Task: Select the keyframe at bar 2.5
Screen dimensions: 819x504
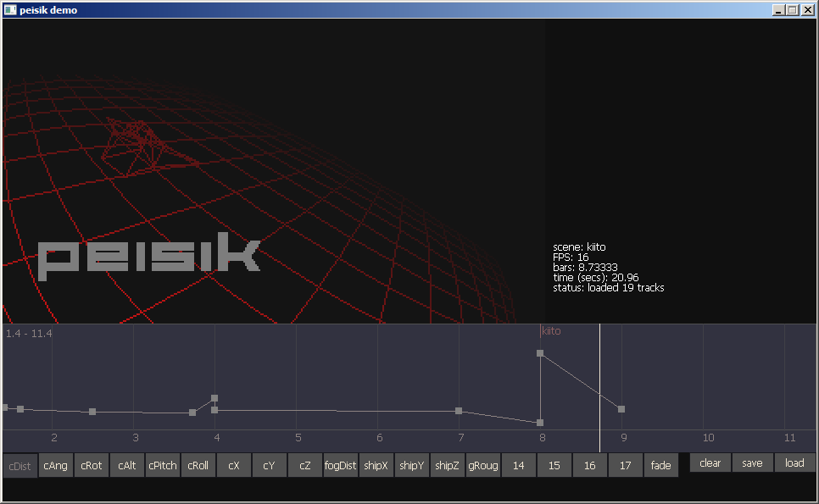Action: (x=92, y=412)
